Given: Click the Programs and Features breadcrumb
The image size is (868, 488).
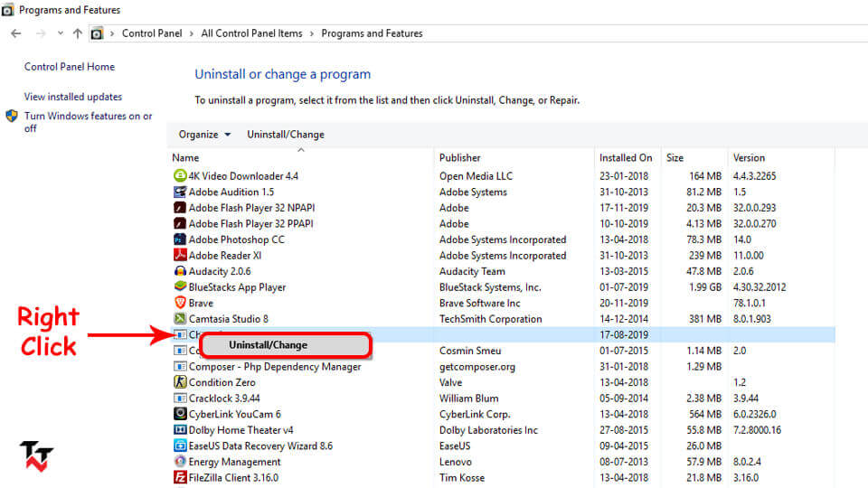Looking at the screenshot, I should [x=372, y=33].
